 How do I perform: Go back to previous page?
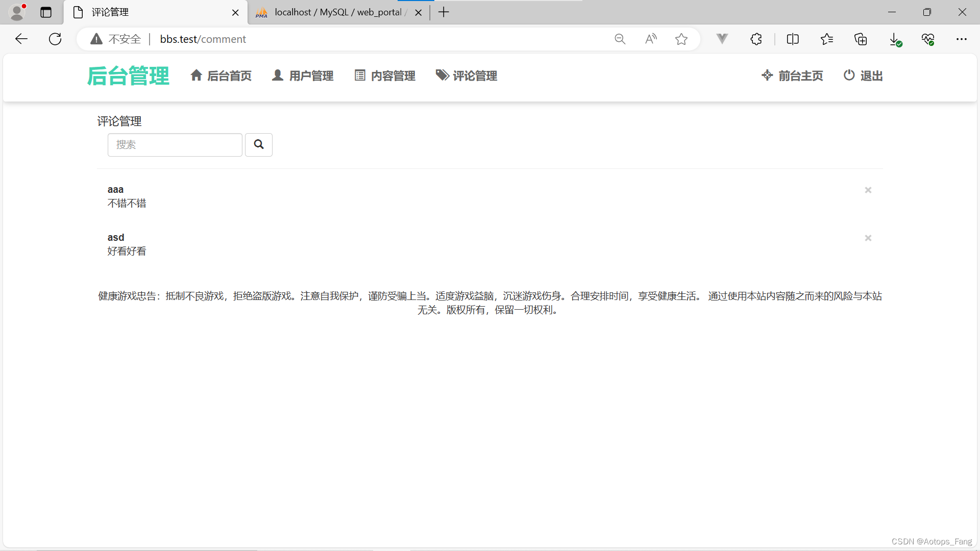[x=21, y=39]
